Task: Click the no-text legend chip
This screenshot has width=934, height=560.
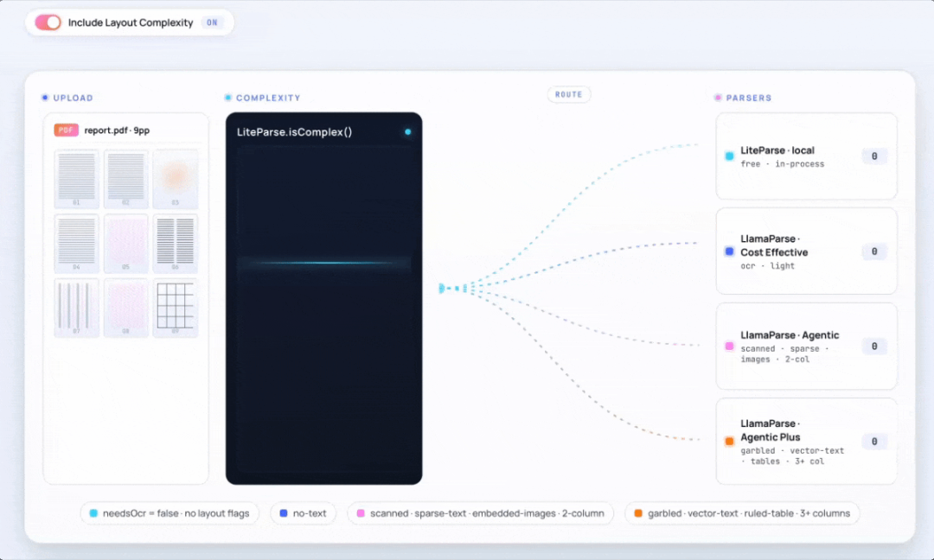Action: click(304, 513)
